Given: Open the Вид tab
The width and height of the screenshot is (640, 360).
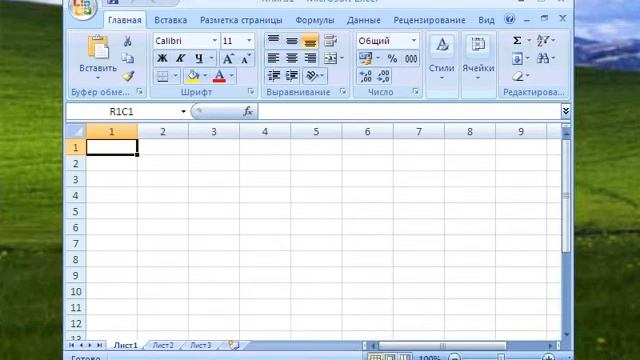Looking at the screenshot, I should (x=486, y=20).
